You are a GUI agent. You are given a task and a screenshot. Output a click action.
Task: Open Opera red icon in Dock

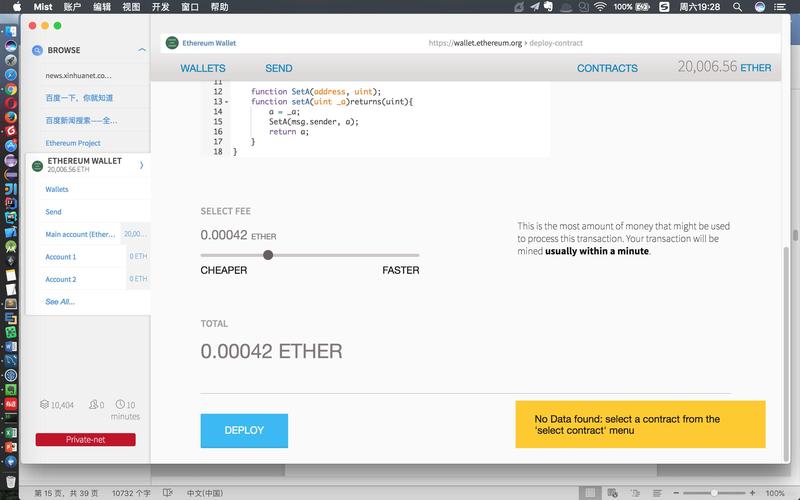click(x=11, y=103)
